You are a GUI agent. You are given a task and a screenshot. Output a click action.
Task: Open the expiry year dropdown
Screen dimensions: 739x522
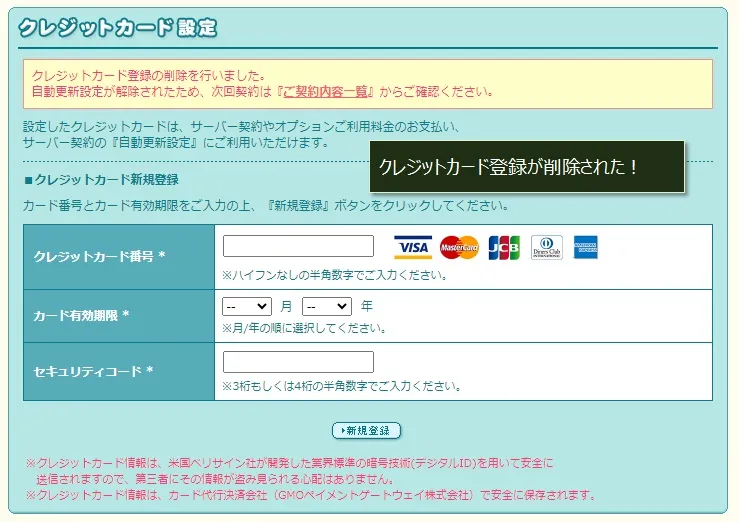click(327, 307)
